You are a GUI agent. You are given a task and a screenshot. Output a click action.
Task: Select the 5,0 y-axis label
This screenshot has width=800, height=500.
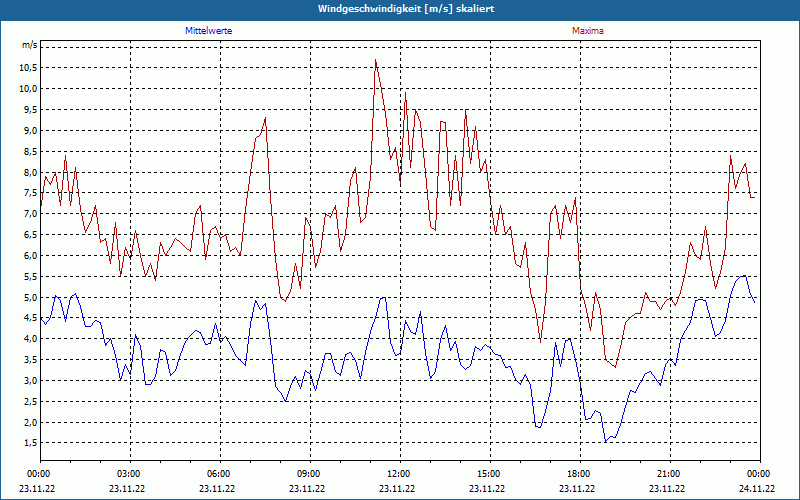30,297
